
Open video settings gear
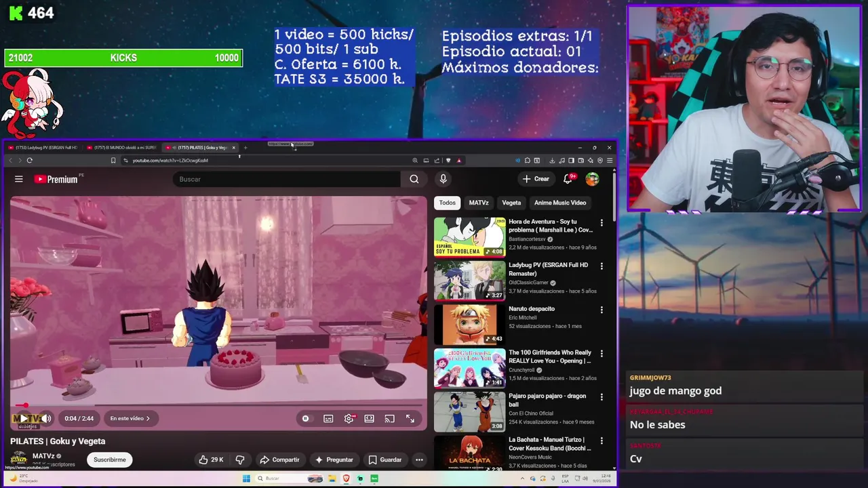click(349, 419)
